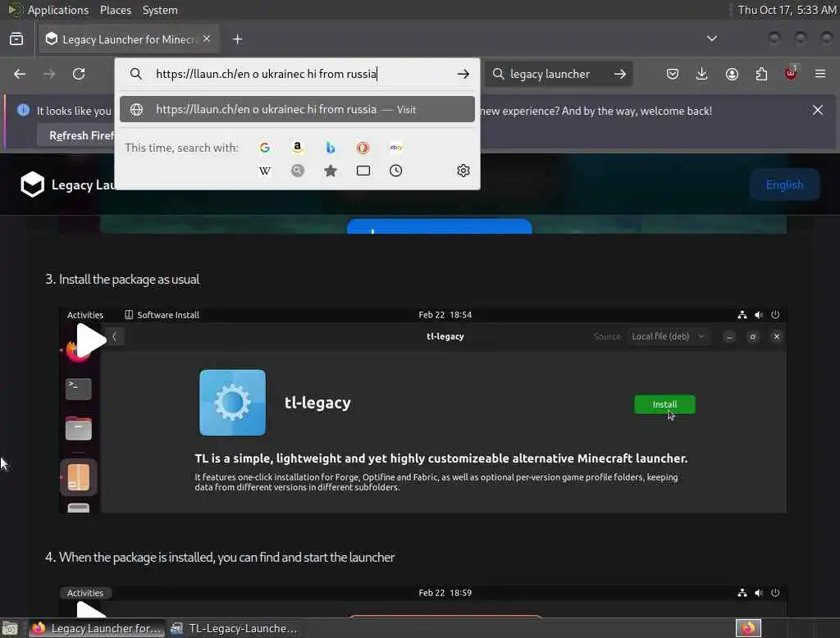Open the Applications menu
This screenshot has height=638, width=840.
[x=58, y=10]
